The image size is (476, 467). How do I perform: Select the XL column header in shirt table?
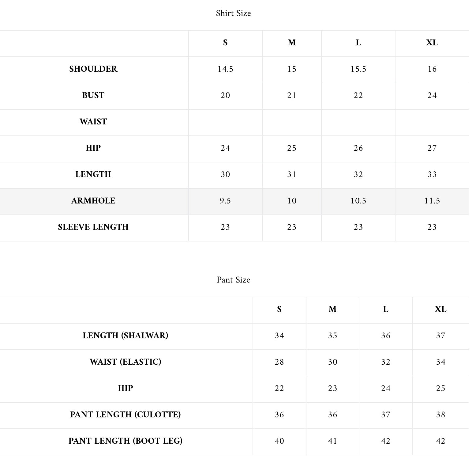click(432, 43)
